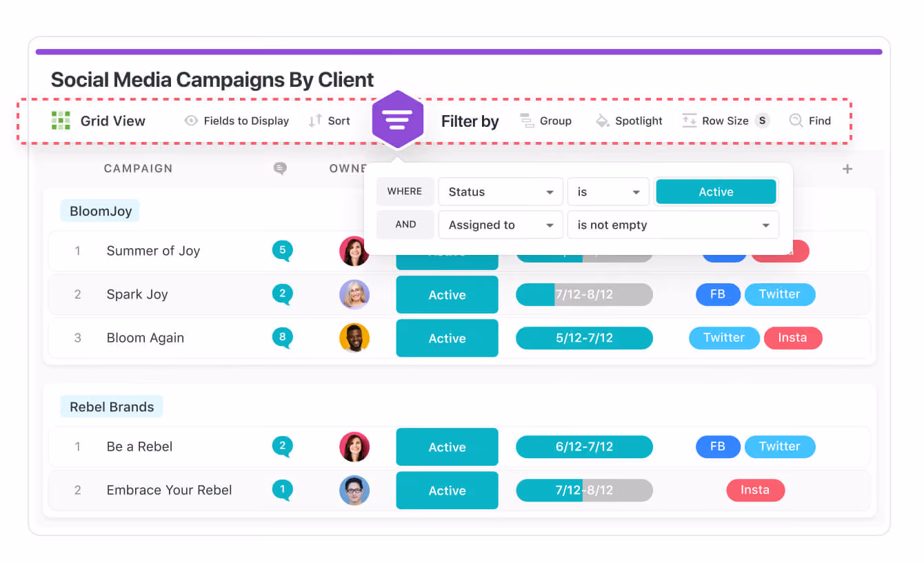
Task: Click the comment column header icon
Action: (x=280, y=168)
